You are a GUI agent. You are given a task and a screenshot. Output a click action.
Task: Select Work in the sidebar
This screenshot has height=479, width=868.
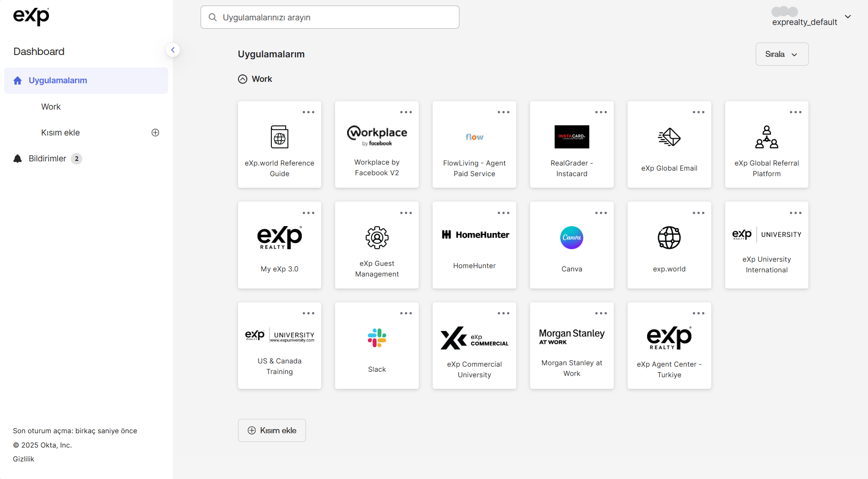coord(51,107)
